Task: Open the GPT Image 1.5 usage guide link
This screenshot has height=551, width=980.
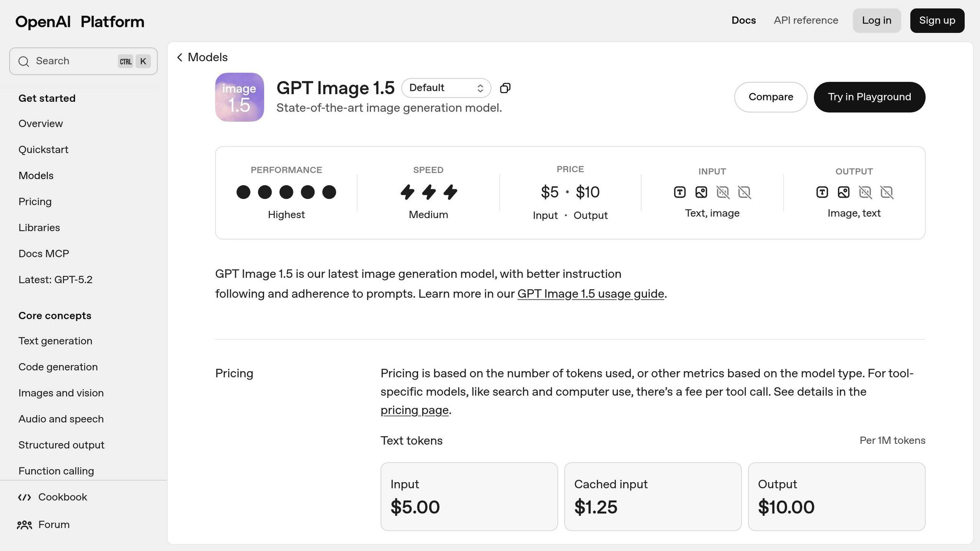Action: point(590,294)
